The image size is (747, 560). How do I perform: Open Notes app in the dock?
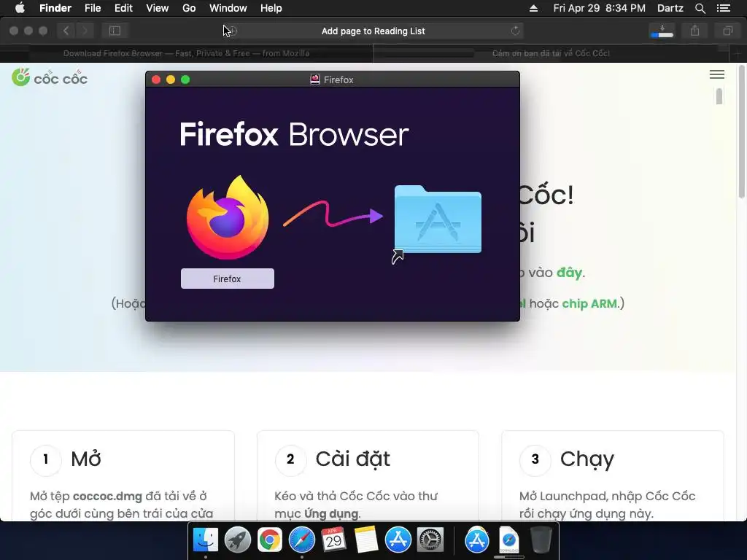pyautogui.click(x=366, y=540)
